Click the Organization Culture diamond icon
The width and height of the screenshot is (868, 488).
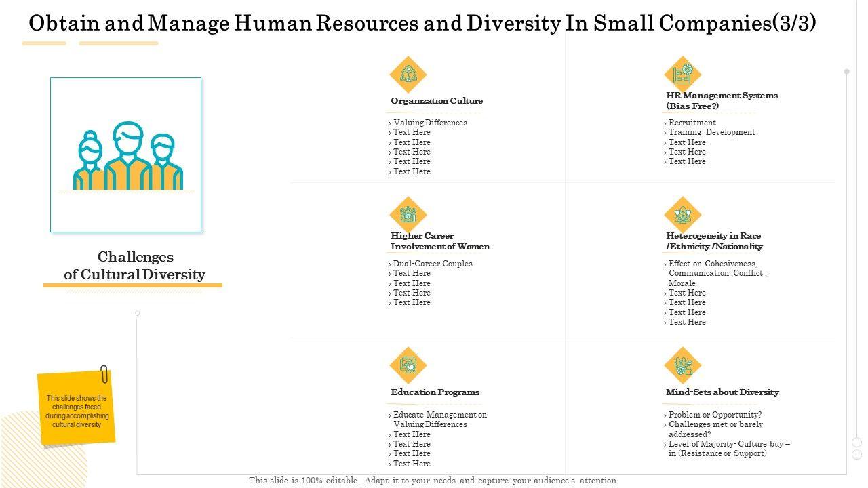(x=408, y=74)
